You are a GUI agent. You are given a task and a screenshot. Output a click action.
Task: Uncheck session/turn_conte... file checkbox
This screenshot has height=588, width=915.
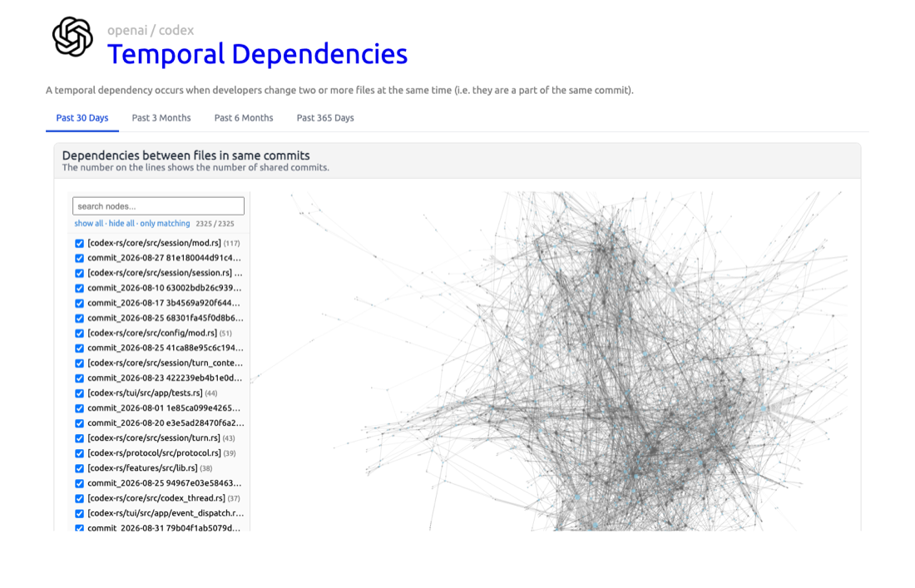click(x=79, y=363)
